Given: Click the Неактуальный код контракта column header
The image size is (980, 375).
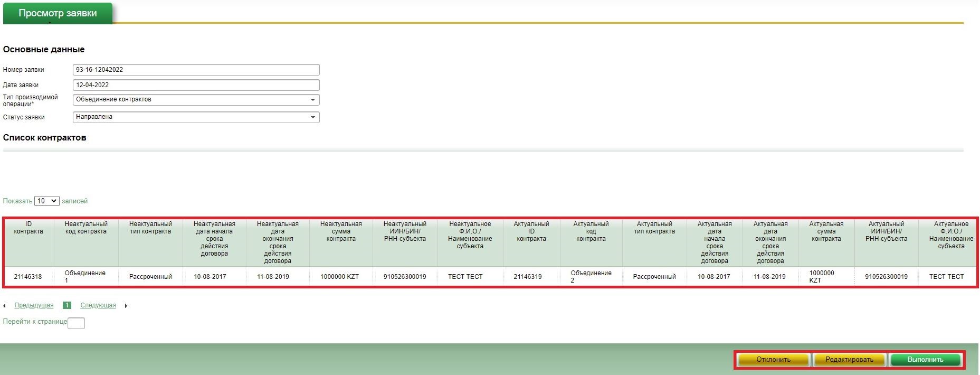Looking at the screenshot, I should (86, 228).
